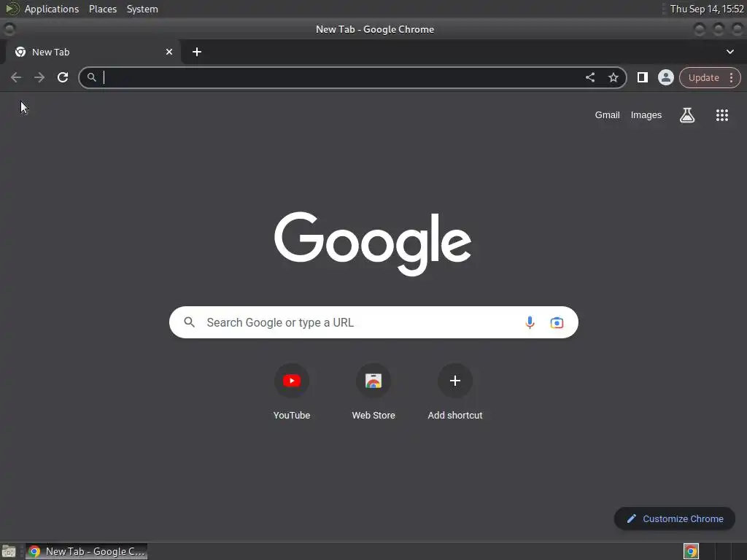The image size is (747, 560).
Task: Open a new tab with plus button
Action: click(x=197, y=52)
